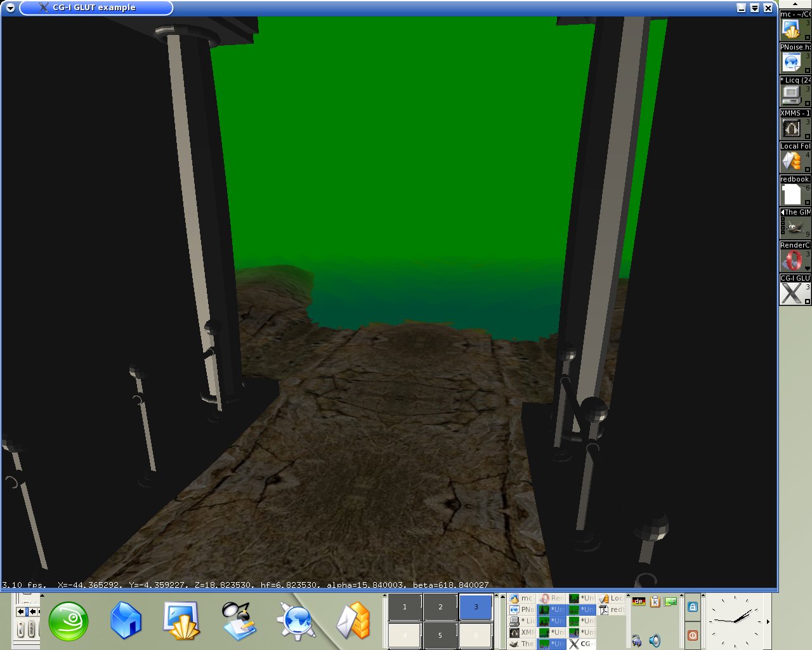
Task: Click the red logout power button
Action: (x=692, y=635)
